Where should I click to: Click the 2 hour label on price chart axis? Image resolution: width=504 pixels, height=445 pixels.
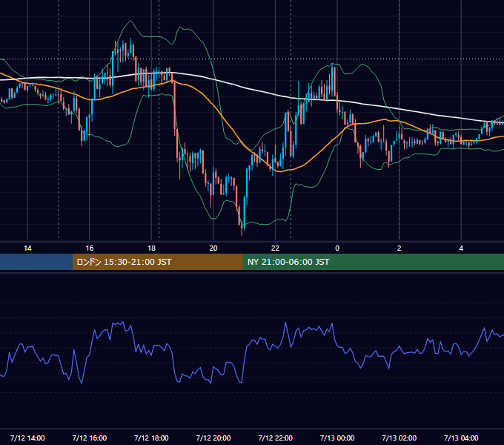tap(399, 248)
